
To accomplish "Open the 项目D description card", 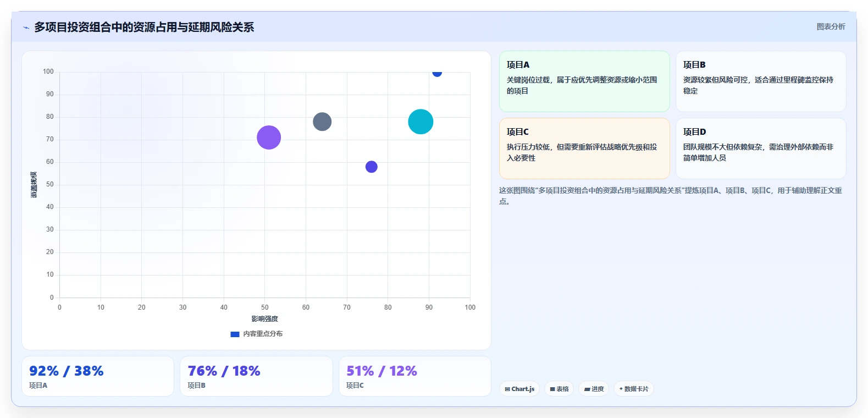I will (x=761, y=148).
